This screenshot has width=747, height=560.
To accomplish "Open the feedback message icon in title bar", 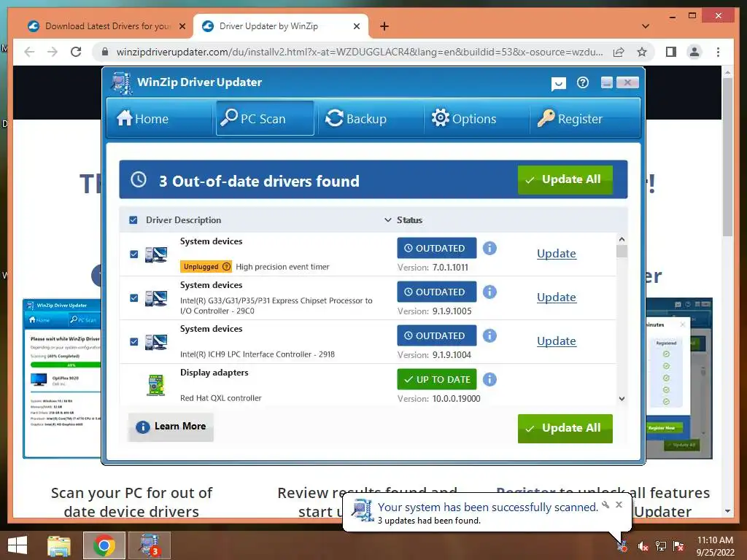I will (x=558, y=84).
